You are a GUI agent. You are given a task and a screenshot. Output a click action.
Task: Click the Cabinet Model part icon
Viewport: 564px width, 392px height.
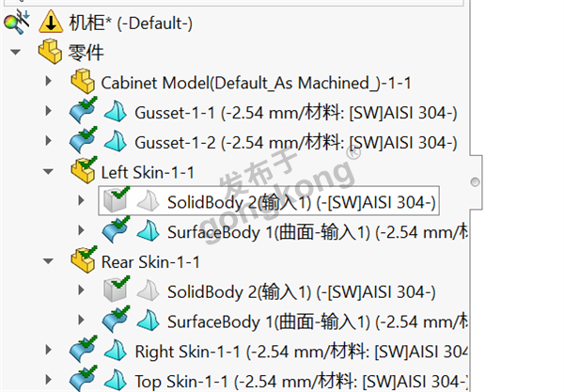pyautogui.click(x=84, y=82)
